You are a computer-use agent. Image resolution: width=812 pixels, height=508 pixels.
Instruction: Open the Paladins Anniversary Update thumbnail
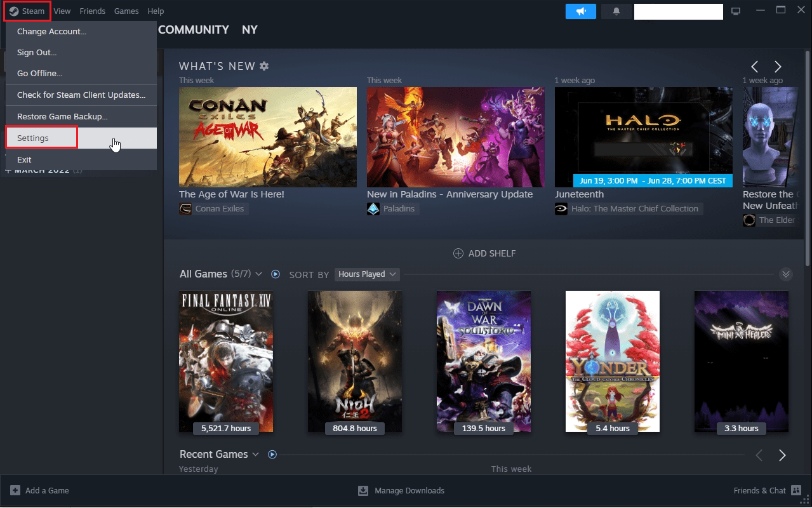click(456, 137)
